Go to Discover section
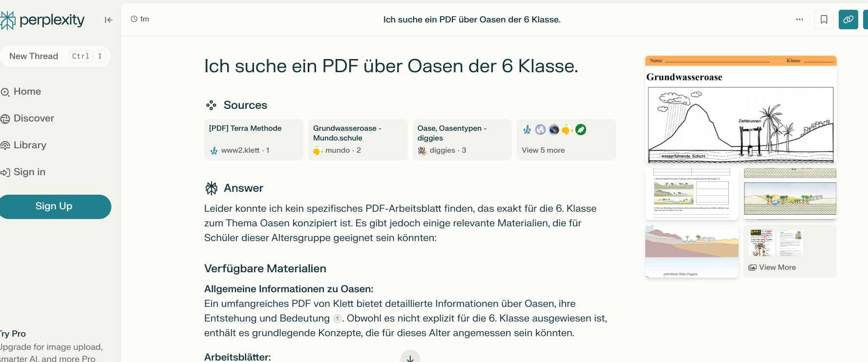The image size is (868, 362). (x=33, y=119)
